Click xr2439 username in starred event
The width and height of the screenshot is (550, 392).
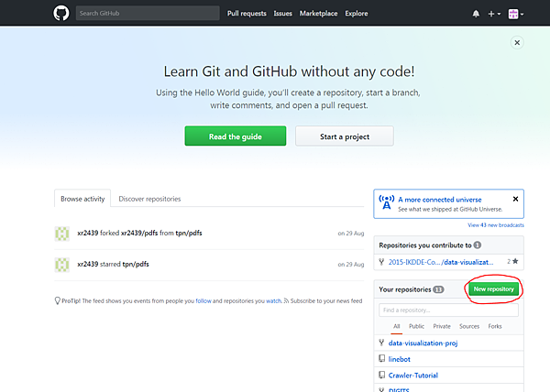[x=88, y=264]
